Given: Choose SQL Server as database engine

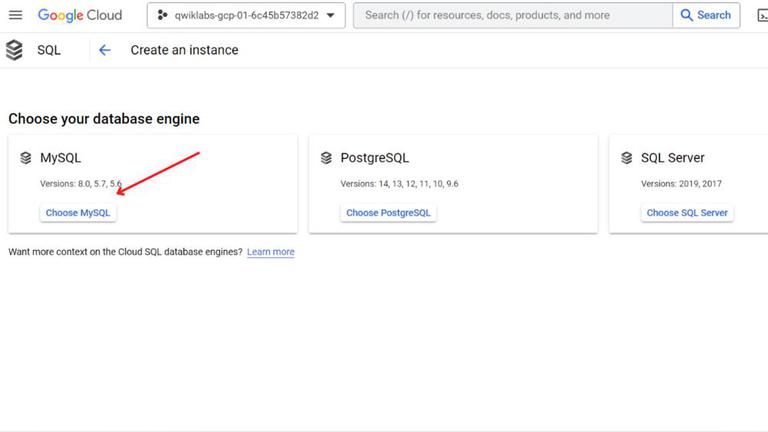Looking at the screenshot, I should point(687,213).
